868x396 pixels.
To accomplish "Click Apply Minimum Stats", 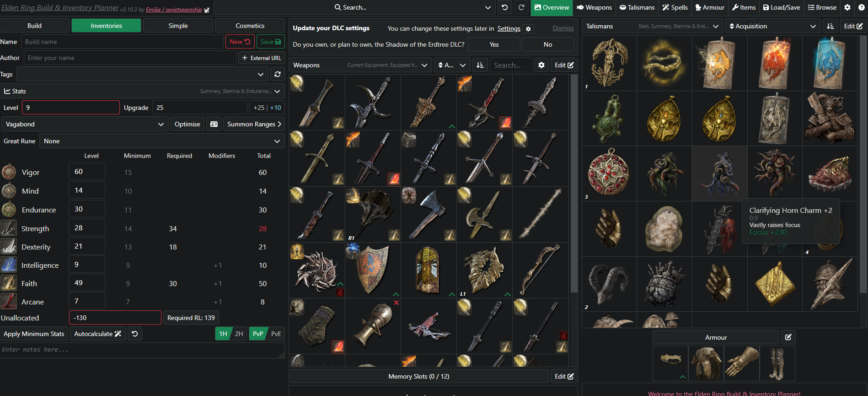I will (34, 334).
